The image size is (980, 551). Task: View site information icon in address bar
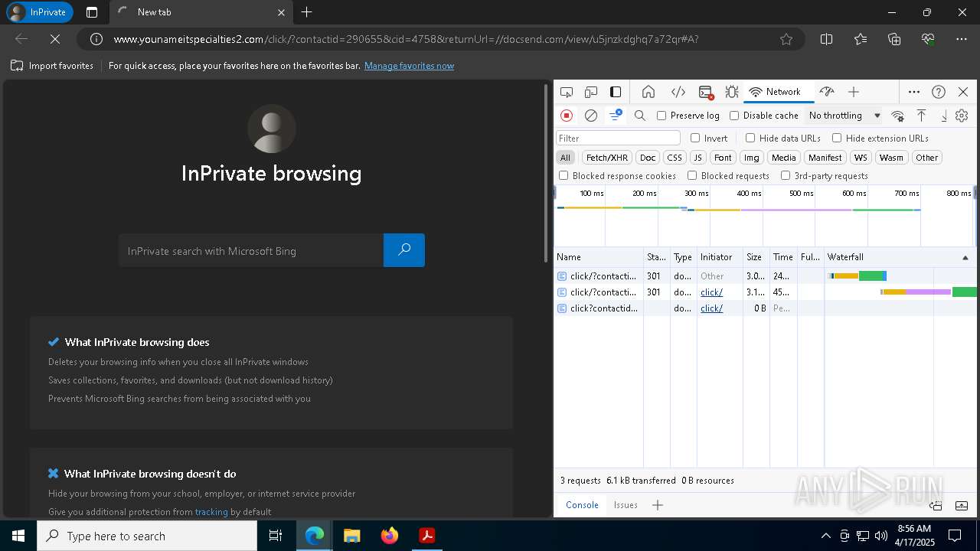click(x=96, y=39)
